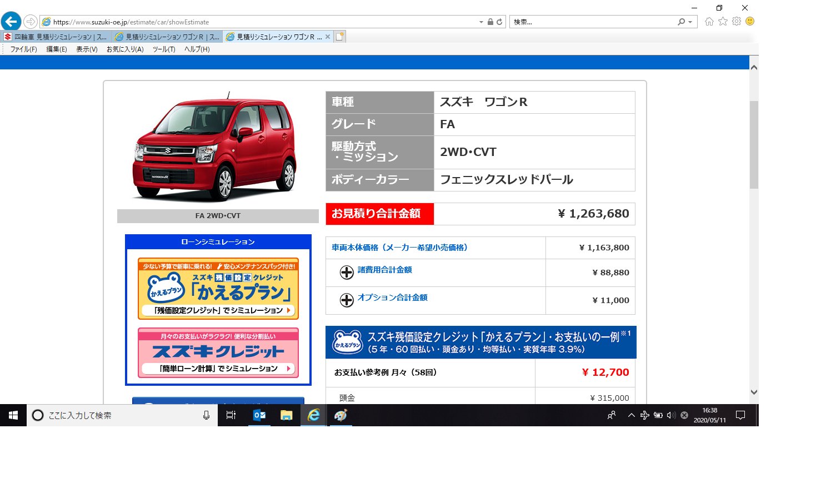Click the オプション合計金額 link
The height and width of the screenshot is (504, 831).
click(x=393, y=298)
